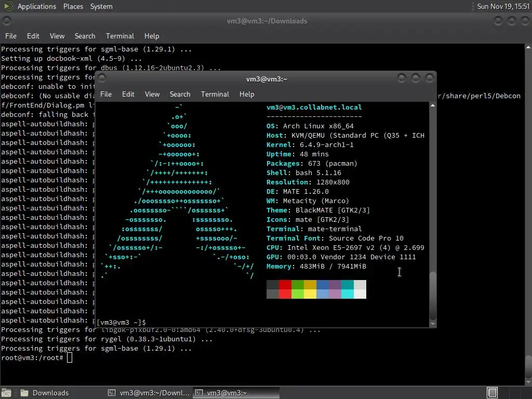Click the yellow swatch in neofetch palette
The image size is (532, 399).
point(310,294)
